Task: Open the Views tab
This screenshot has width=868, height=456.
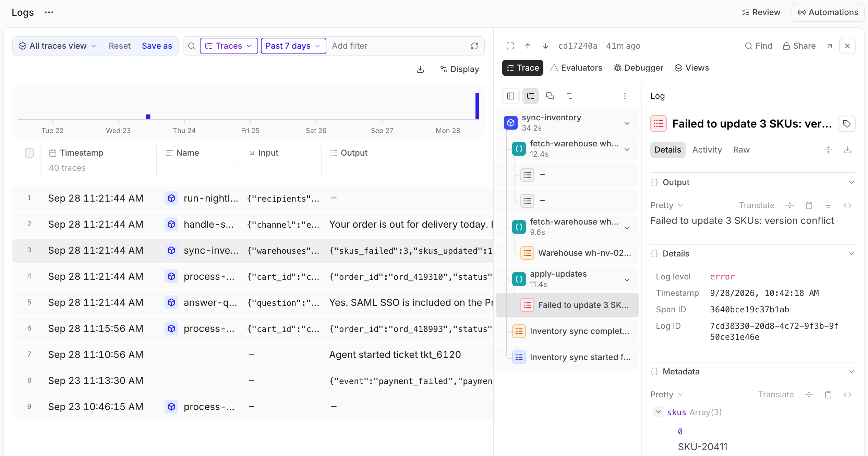Action: point(692,68)
